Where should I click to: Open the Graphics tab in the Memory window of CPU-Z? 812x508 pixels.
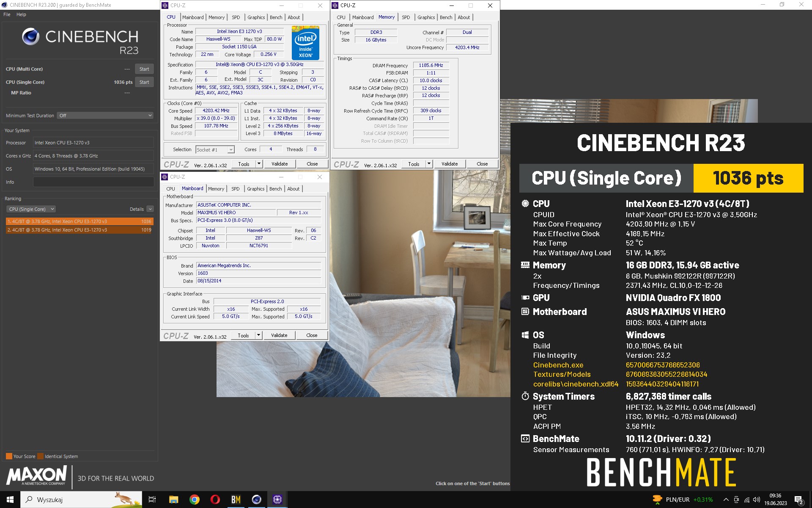(426, 17)
